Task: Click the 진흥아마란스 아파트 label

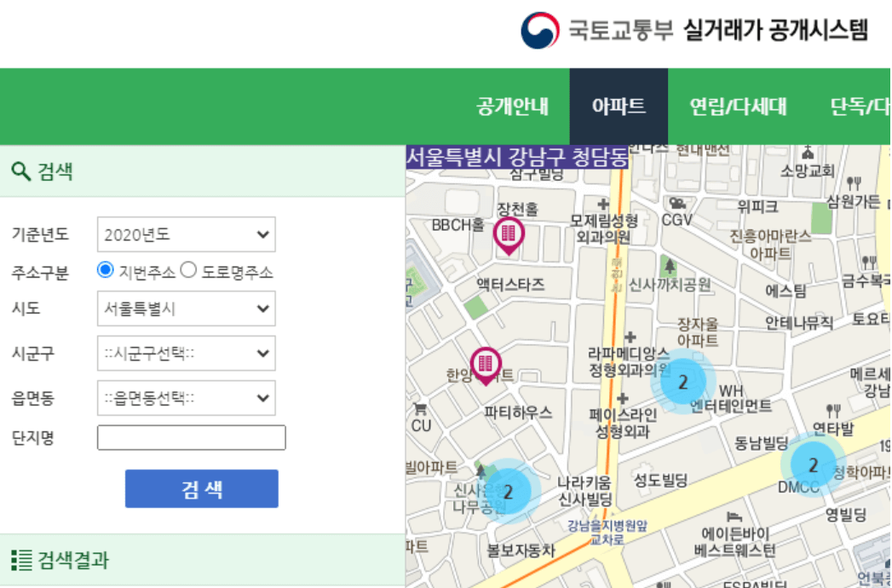Action: (770, 245)
